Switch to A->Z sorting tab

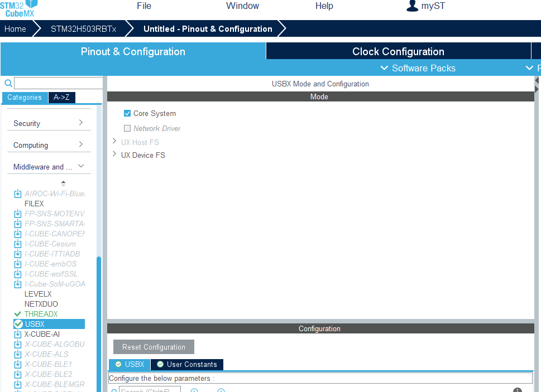click(61, 97)
